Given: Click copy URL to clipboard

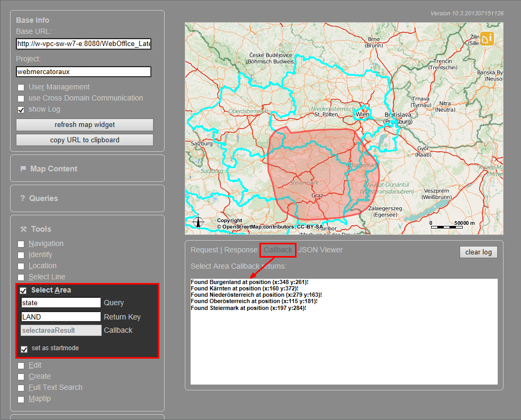Looking at the screenshot, I should 84,140.
